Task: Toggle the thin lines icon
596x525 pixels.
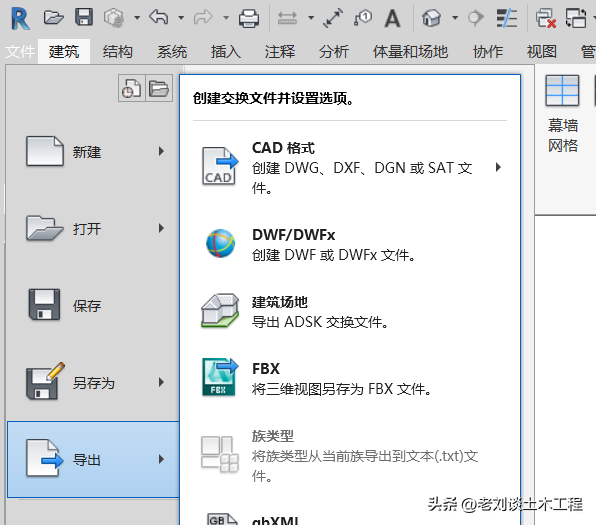Action: [507, 18]
